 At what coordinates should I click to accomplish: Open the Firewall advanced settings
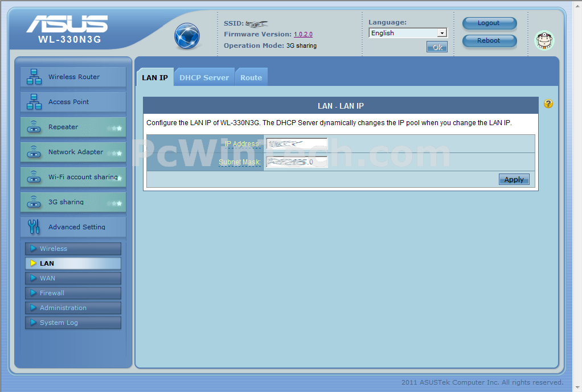(x=73, y=293)
